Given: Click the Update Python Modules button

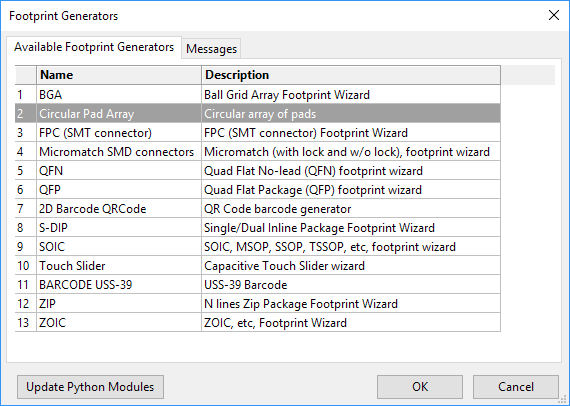Looking at the screenshot, I should click(x=90, y=387).
